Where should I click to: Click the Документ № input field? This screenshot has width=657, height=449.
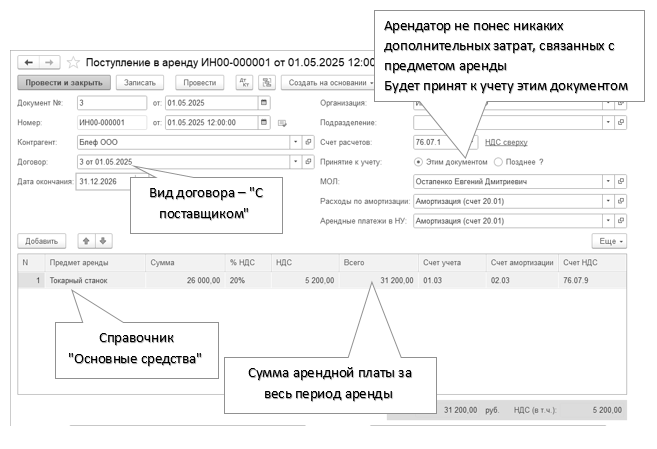click(112, 103)
